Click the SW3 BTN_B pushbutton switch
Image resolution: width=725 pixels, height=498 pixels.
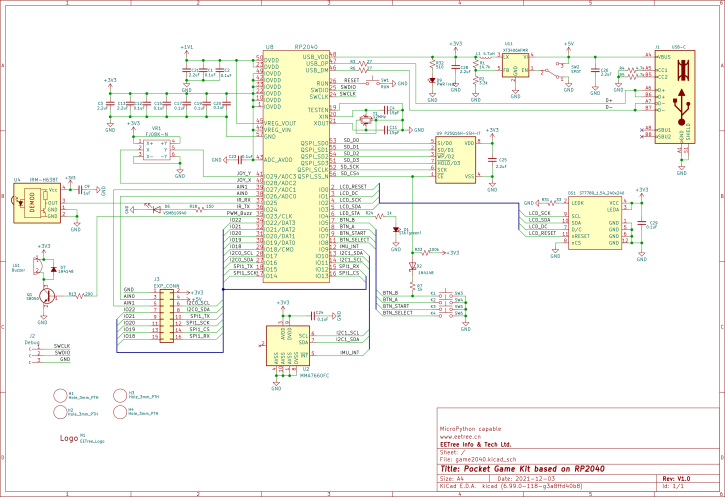pyautogui.click(x=448, y=294)
